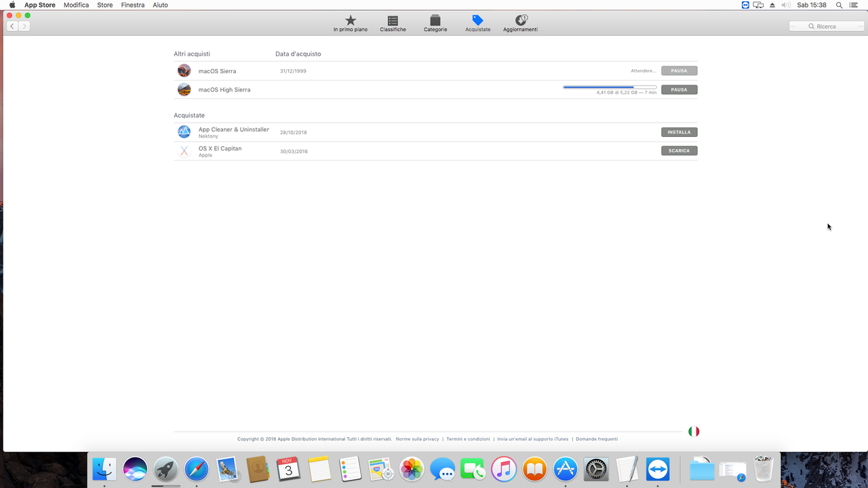Open FaceTime from the Dock

(473, 469)
